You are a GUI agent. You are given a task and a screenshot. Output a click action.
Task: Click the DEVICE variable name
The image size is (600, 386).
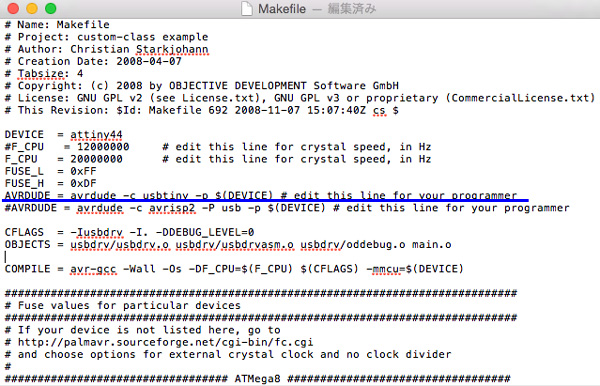pyautogui.click(x=24, y=135)
